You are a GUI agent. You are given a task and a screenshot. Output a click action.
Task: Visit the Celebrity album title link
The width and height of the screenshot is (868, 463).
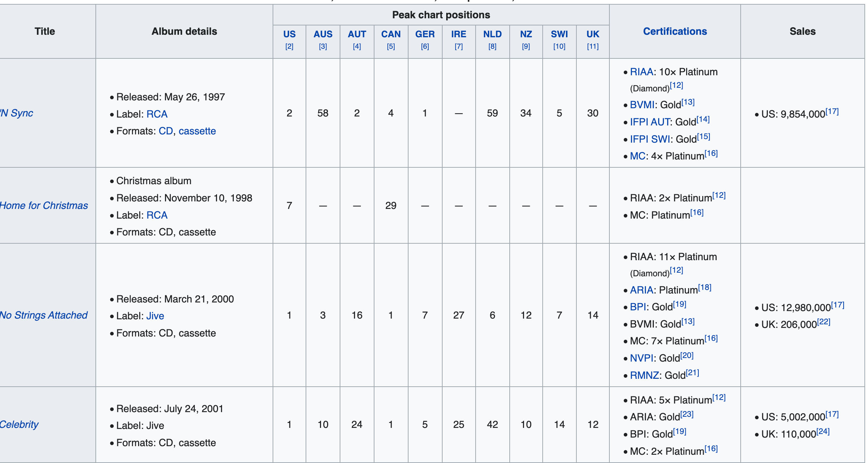click(19, 425)
